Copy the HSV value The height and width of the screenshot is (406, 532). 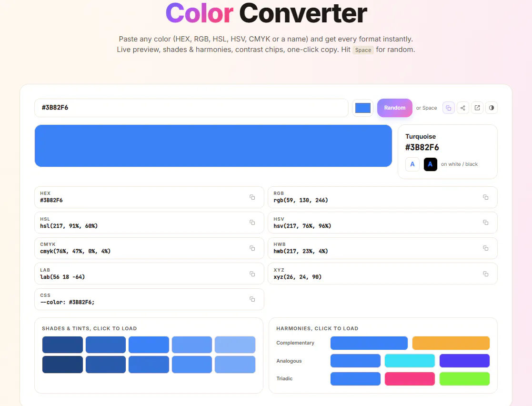(x=485, y=223)
